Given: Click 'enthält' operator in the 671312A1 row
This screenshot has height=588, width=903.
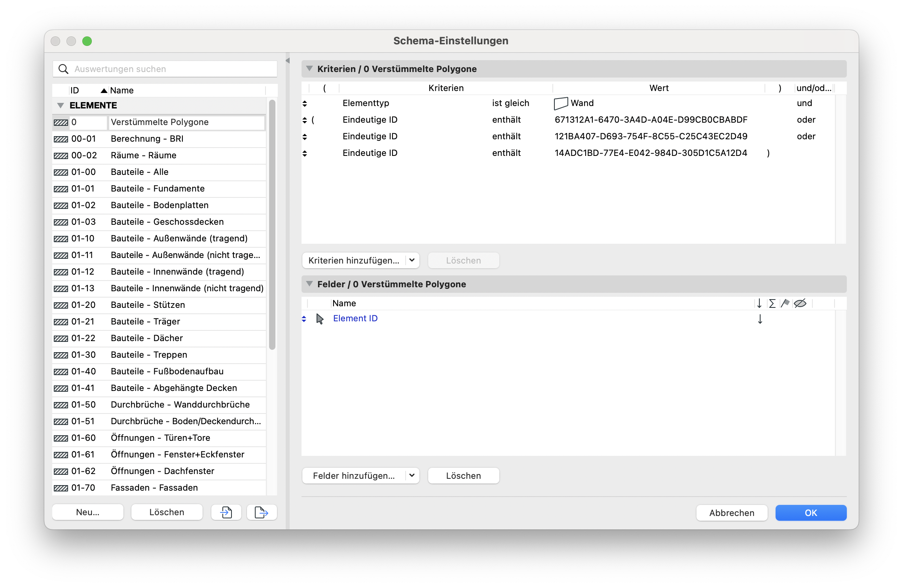Looking at the screenshot, I should click(x=506, y=120).
